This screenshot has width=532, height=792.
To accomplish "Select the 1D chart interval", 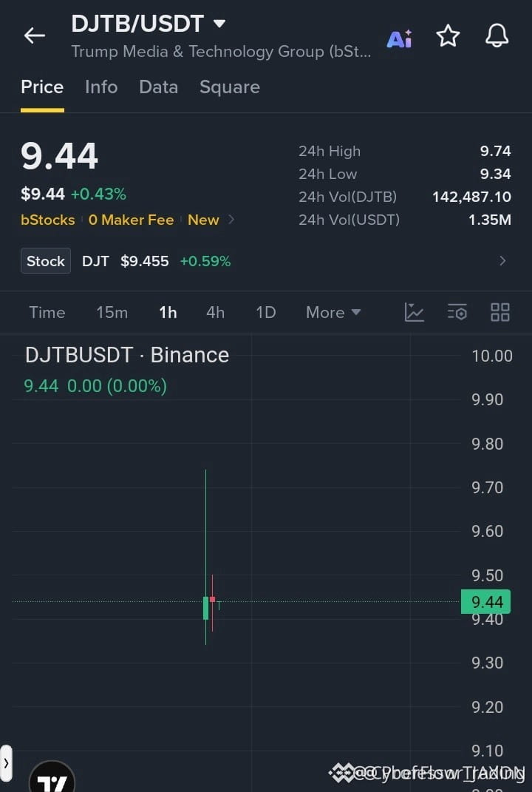I will click(265, 312).
